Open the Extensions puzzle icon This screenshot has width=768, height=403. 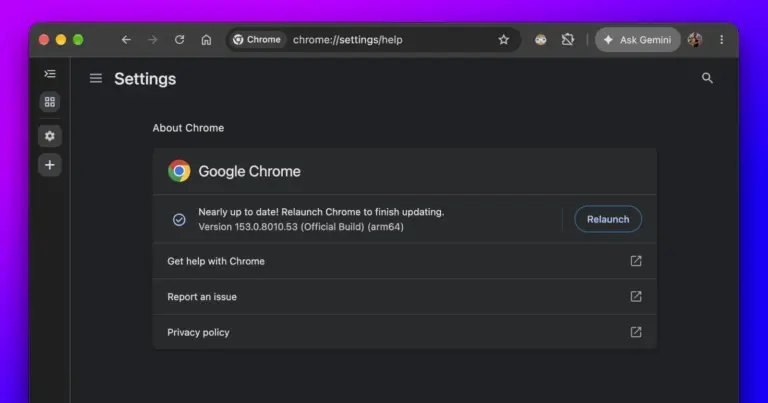coord(568,40)
